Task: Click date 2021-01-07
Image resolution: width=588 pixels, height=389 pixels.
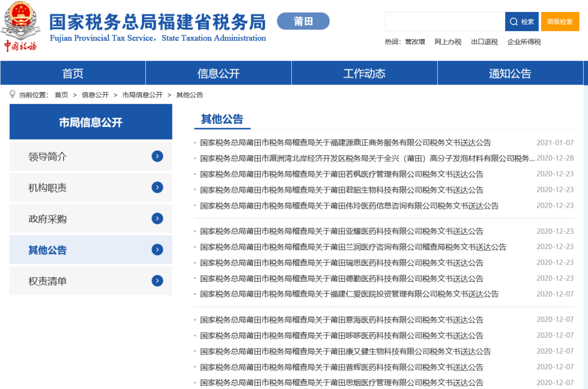Action: pos(555,143)
